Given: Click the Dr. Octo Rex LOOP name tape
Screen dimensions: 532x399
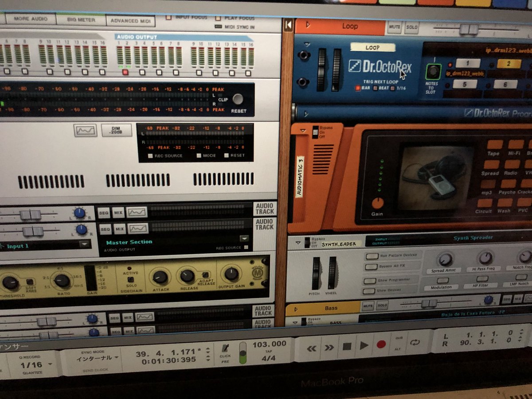Looking at the screenshot, I should pyautogui.click(x=372, y=47).
